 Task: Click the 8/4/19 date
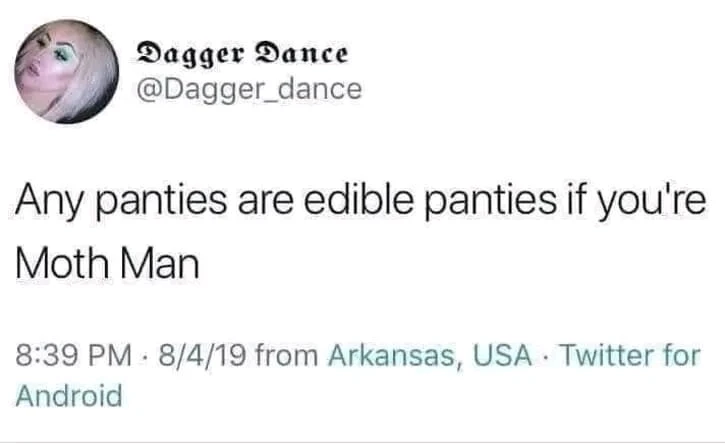click(193, 355)
